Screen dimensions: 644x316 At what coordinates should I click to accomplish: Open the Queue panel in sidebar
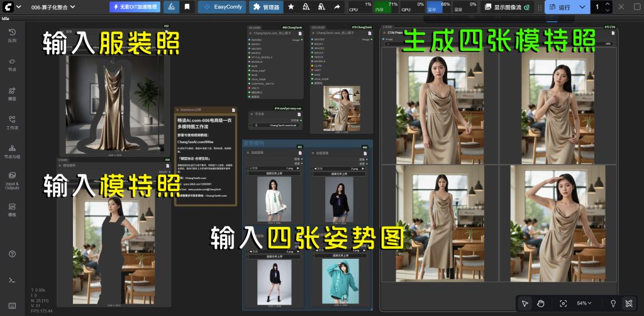point(12,36)
